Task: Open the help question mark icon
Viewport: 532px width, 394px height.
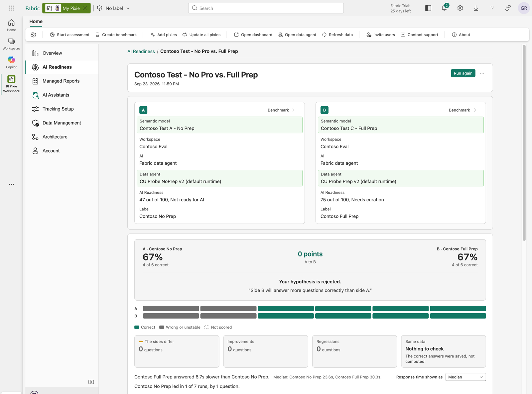Action: [492, 8]
